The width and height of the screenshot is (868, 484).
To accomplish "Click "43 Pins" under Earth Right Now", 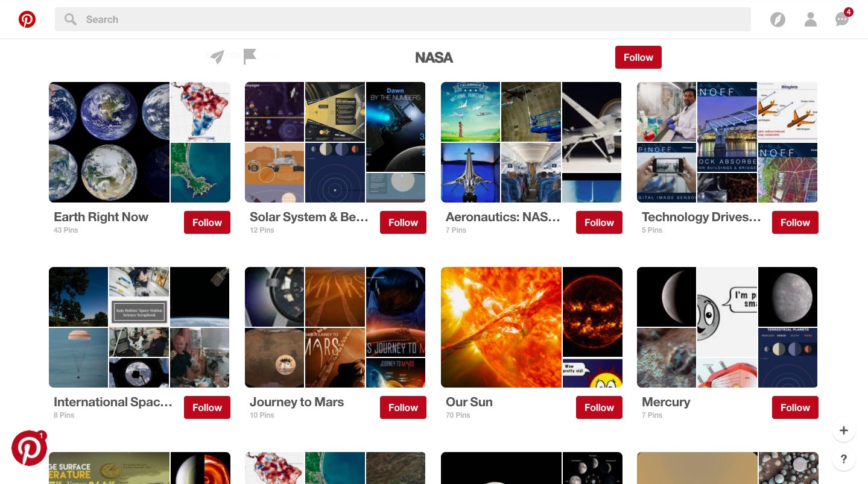I will 66,230.
